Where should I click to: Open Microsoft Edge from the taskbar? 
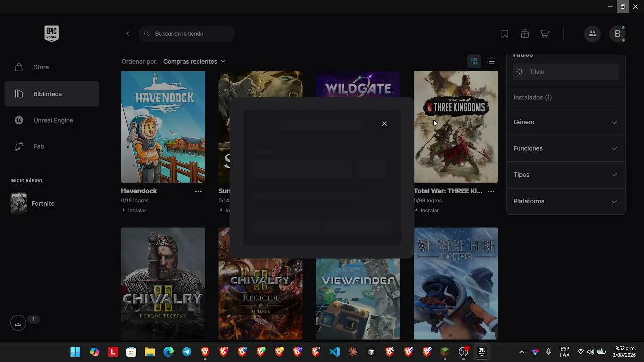click(x=168, y=352)
